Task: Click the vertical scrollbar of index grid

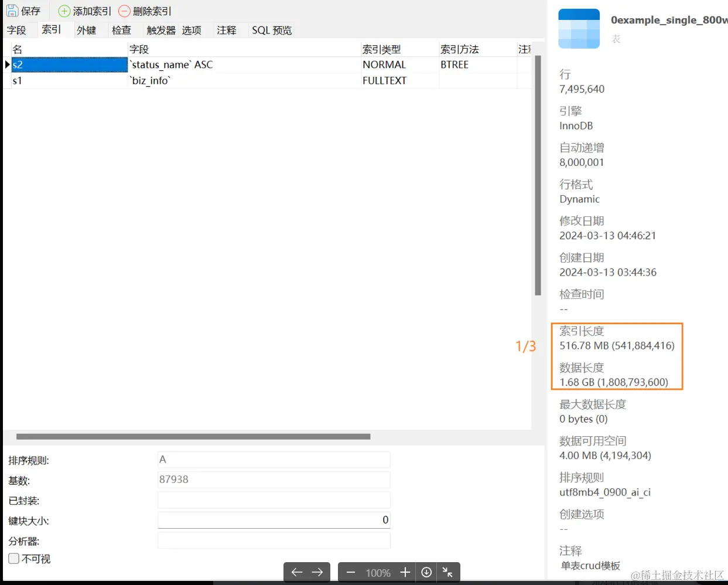Action: [x=538, y=175]
